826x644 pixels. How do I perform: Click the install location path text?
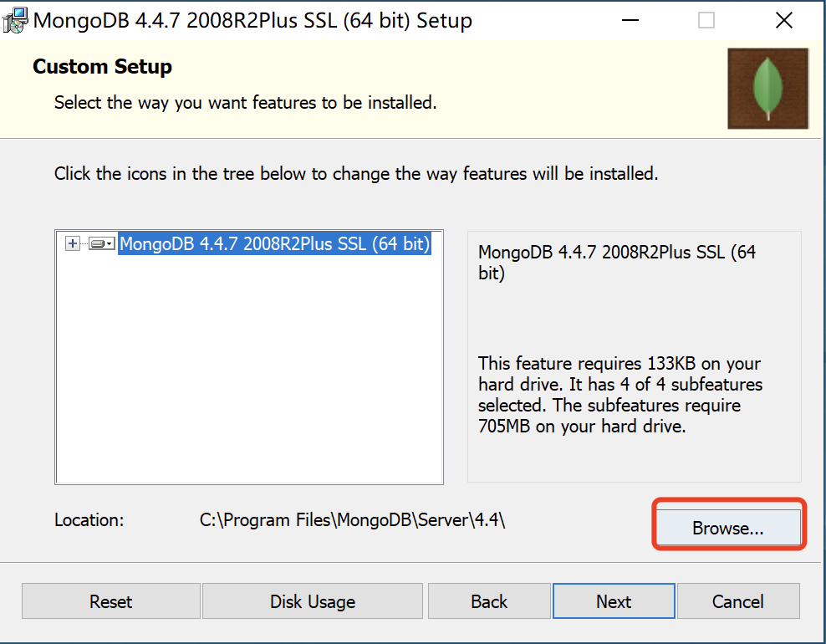352,520
